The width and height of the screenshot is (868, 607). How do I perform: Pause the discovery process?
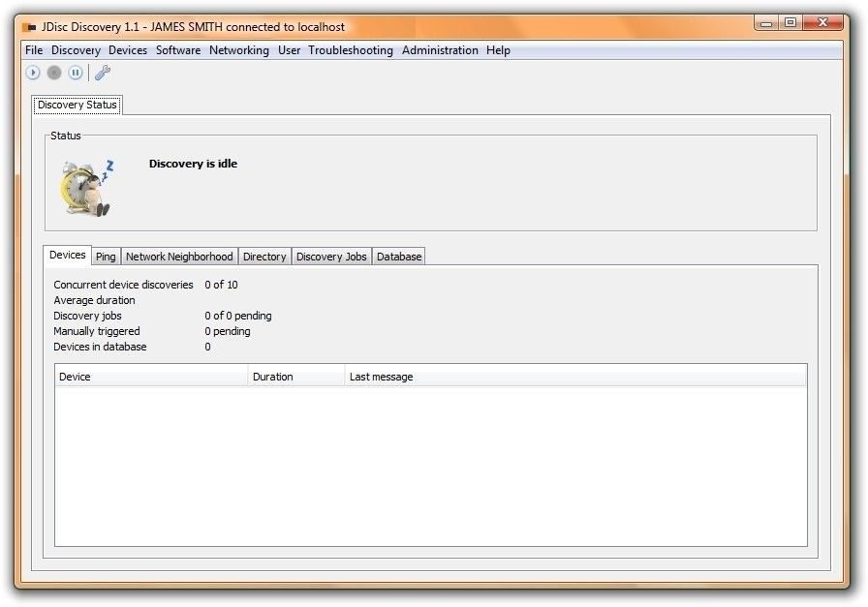(x=77, y=73)
